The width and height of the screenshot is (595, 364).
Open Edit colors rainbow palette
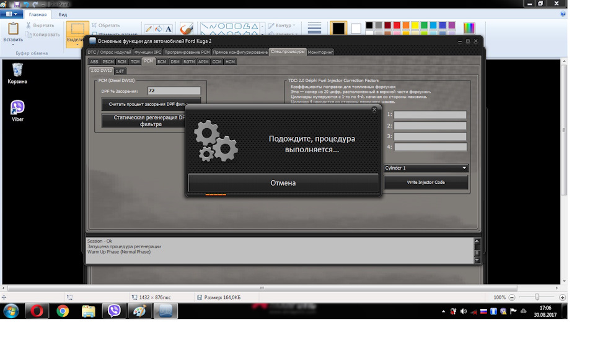point(469,28)
